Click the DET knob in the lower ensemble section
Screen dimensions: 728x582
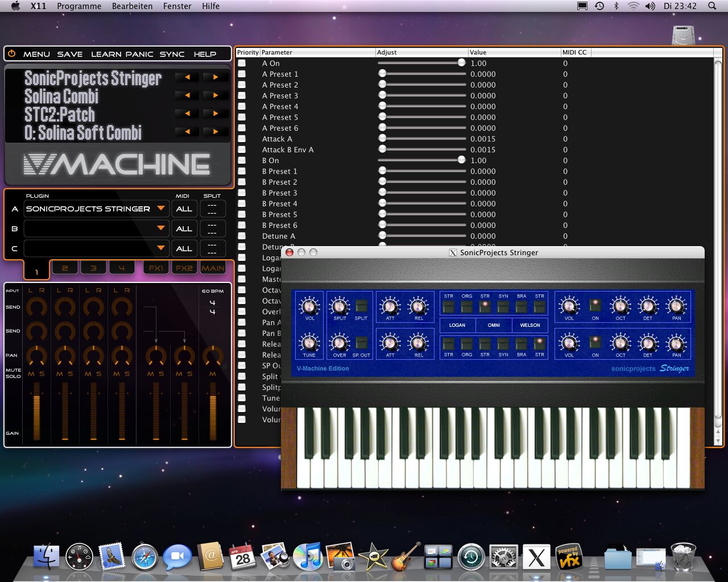click(x=648, y=344)
